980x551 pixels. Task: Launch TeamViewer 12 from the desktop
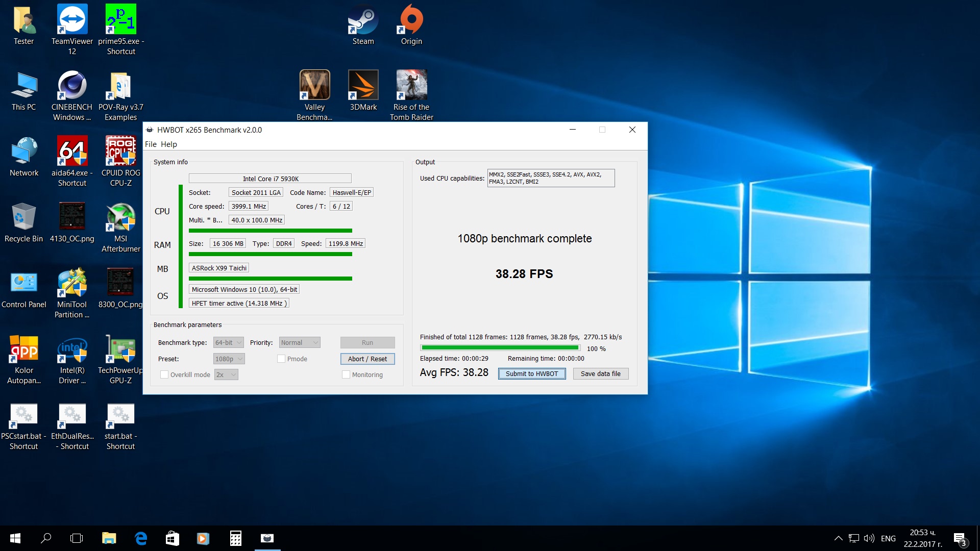(x=72, y=30)
